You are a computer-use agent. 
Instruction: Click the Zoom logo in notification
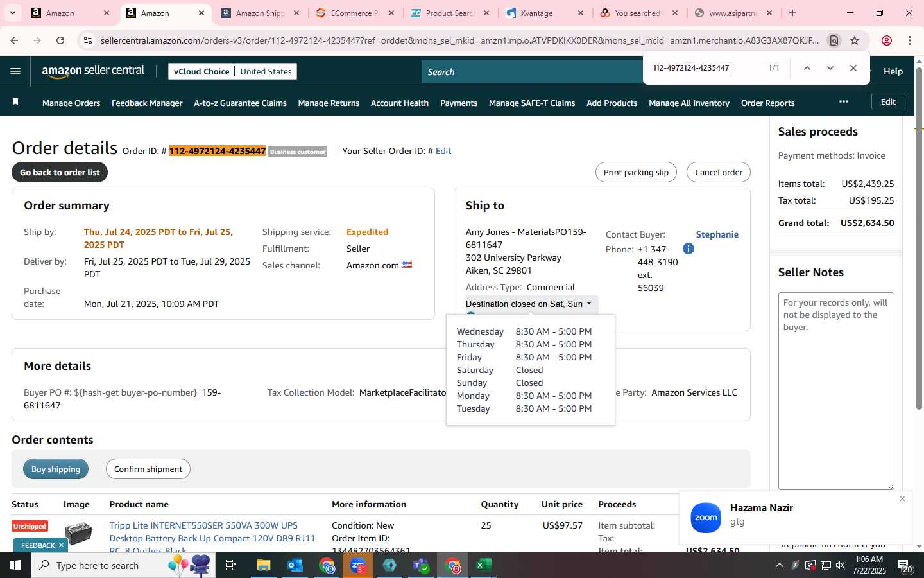[x=706, y=518]
